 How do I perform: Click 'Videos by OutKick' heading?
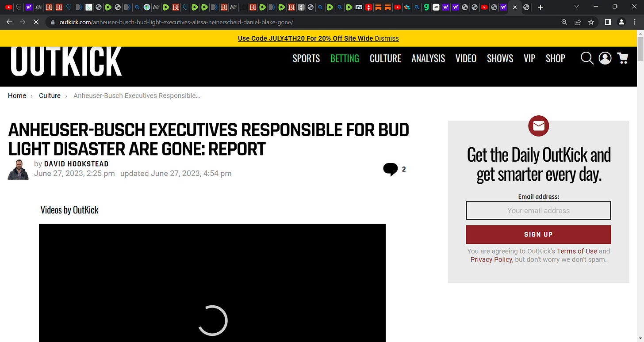[x=69, y=210]
